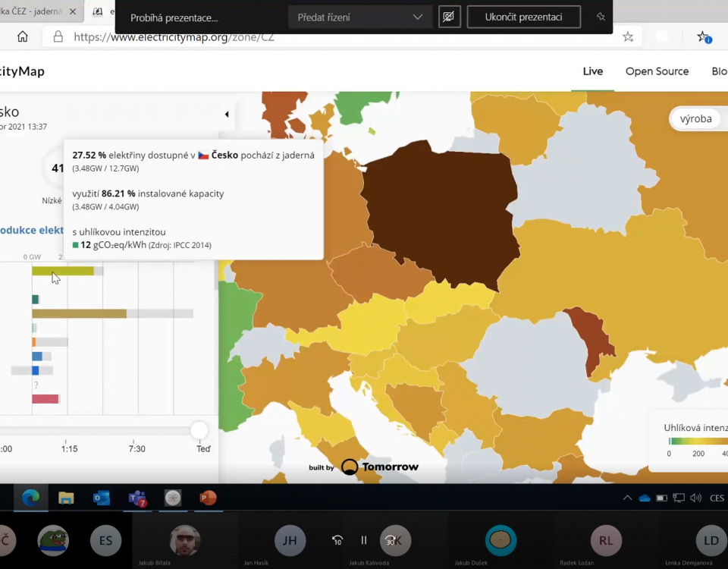The image size is (728, 569).
Task: Open the Blog menu item
Action: pyautogui.click(x=720, y=71)
